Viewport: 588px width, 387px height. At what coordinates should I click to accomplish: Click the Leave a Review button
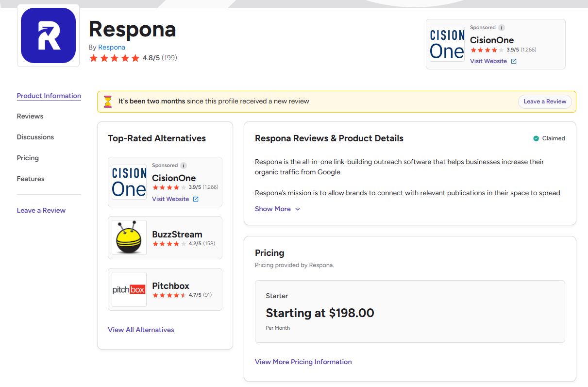point(545,101)
